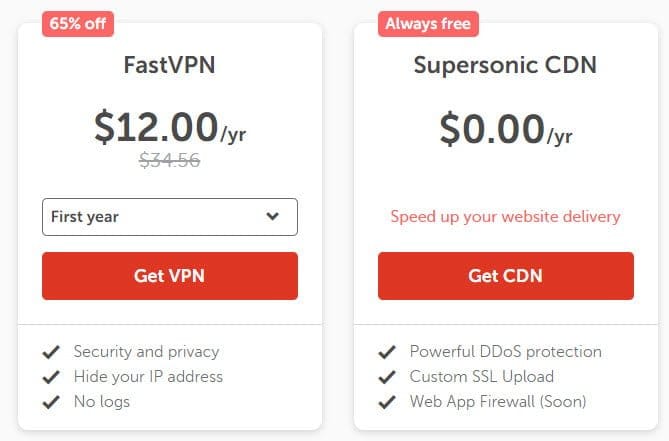Click the dropdown chevron arrow

click(273, 216)
